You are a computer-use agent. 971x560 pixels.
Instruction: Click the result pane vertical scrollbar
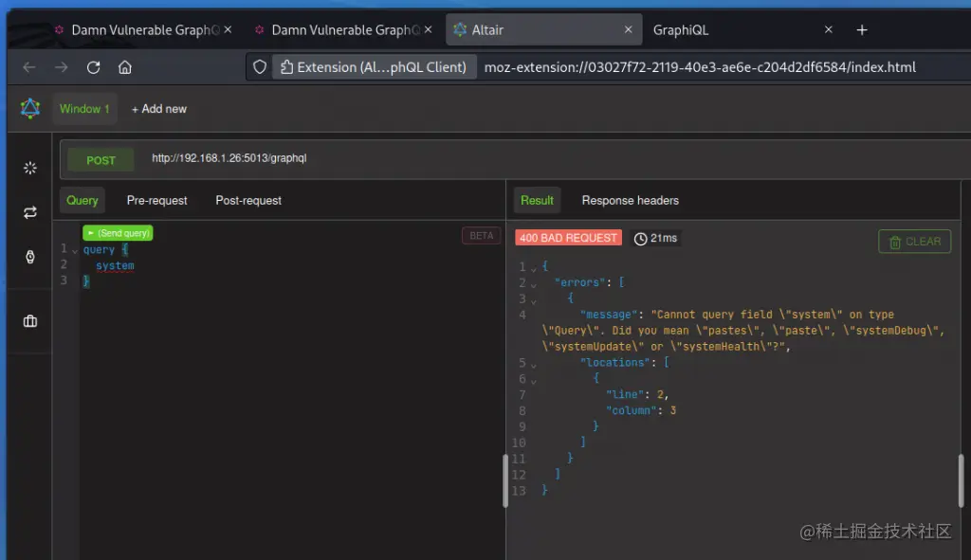click(961, 480)
